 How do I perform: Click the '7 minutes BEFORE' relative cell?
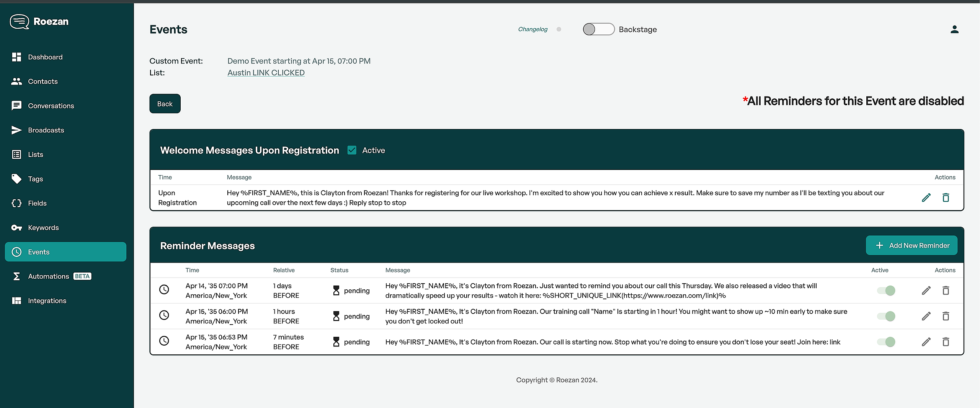[289, 342]
